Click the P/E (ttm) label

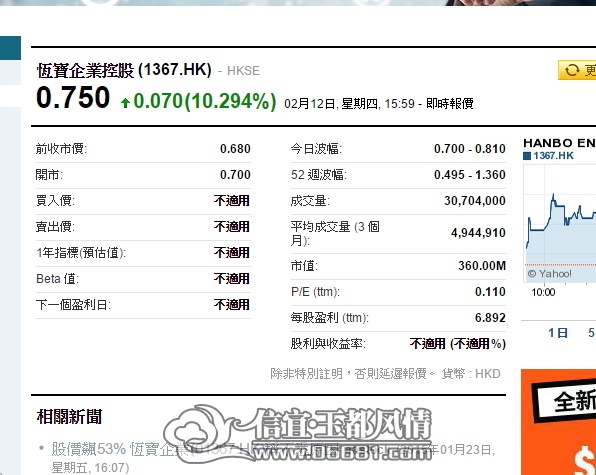click(315, 292)
